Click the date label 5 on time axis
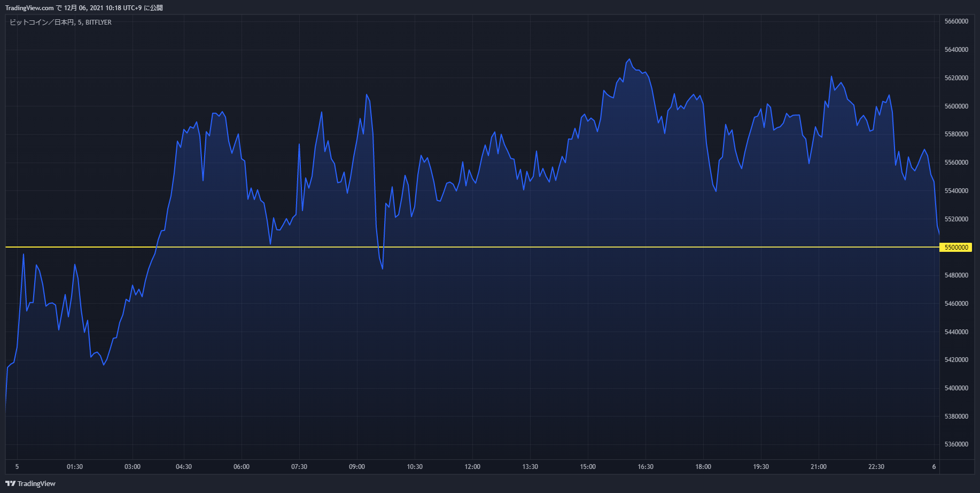The image size is (980, 493). 17,467
